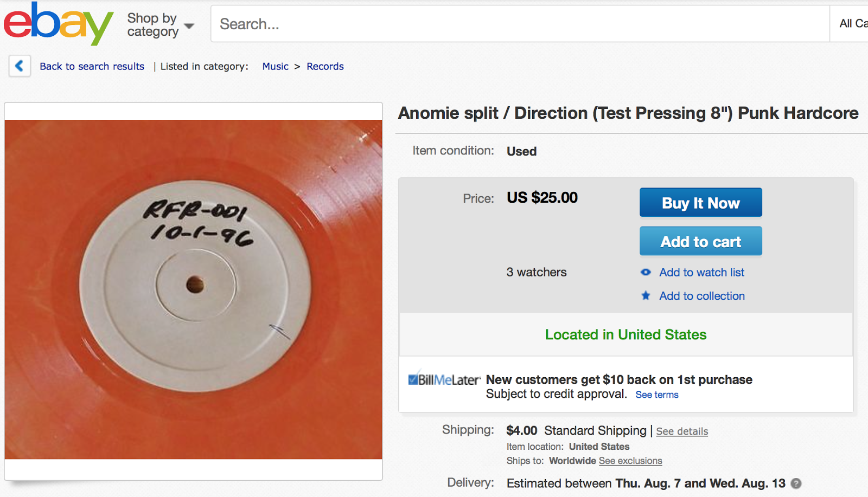
Task: Click the star icon beside collection
Action: coord(646,296)
